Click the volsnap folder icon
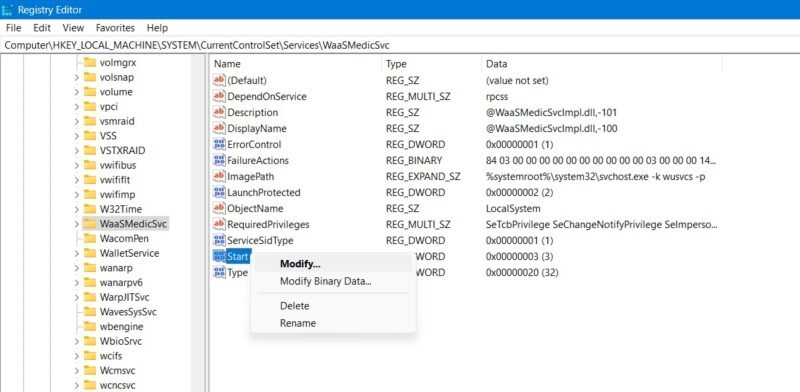 tap(90, 77)
